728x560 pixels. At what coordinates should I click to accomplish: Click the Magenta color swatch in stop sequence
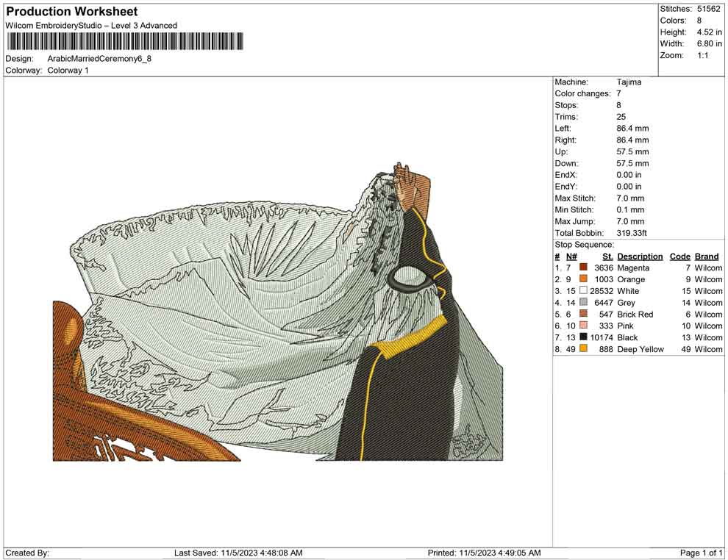tap(583, 268)
